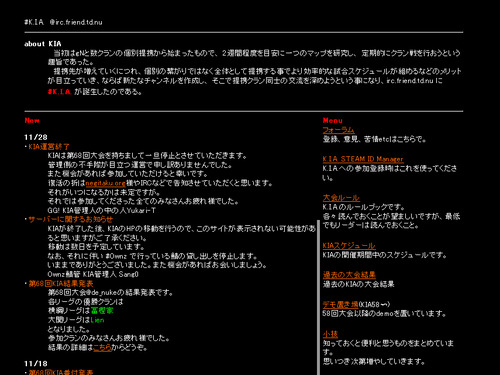This screenshot has height=375, width=500.
Task: Open the フォーラム link in Menu
Action: coord(338,130)
